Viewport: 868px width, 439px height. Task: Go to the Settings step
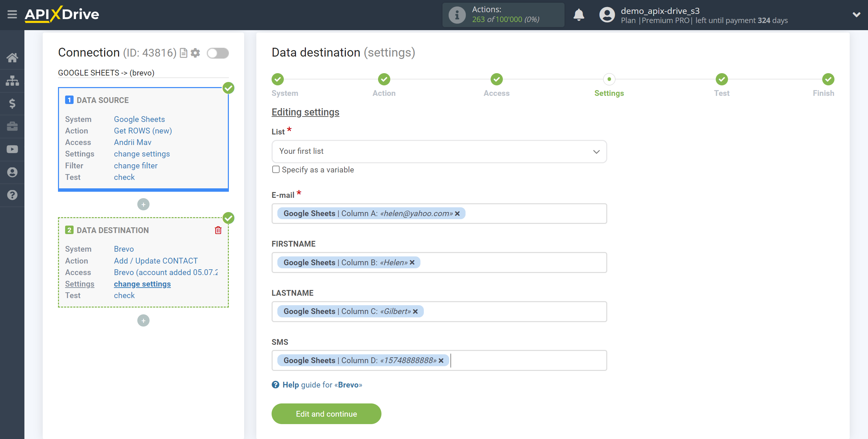[x=609, y=79]
